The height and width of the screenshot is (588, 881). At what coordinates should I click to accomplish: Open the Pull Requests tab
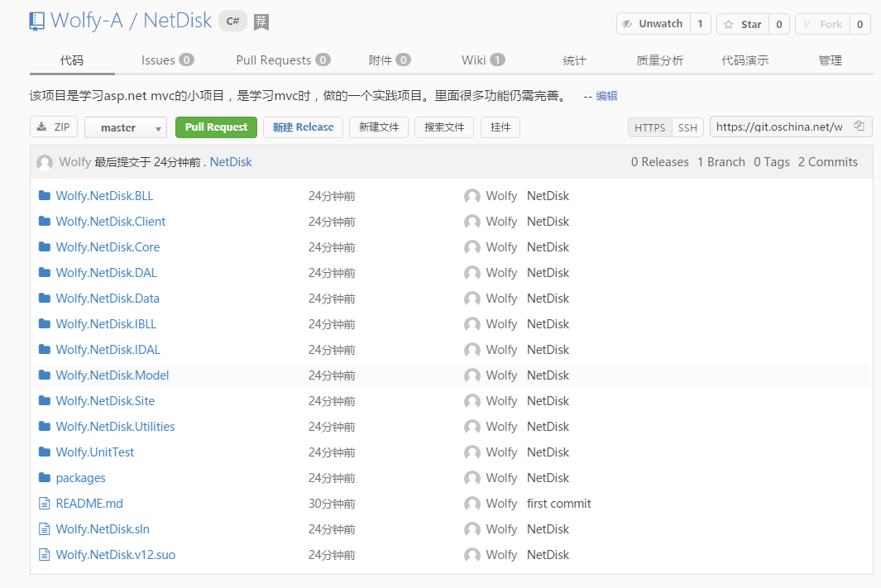[x=283, y=60]
